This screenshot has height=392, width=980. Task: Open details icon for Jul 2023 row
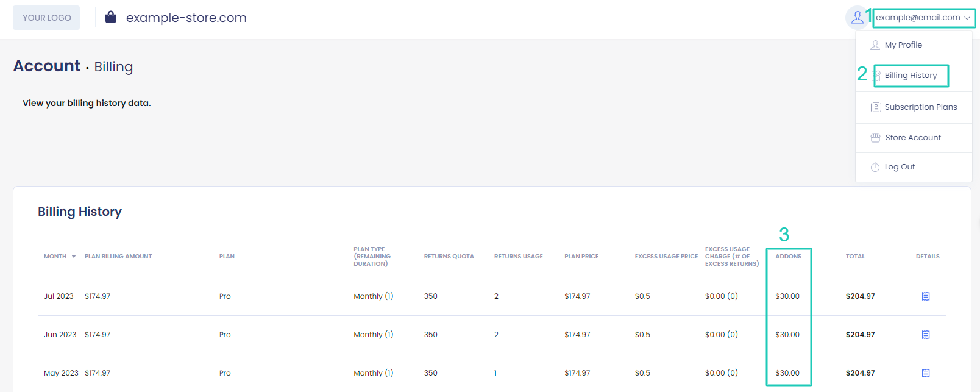[x=925, y=296]
